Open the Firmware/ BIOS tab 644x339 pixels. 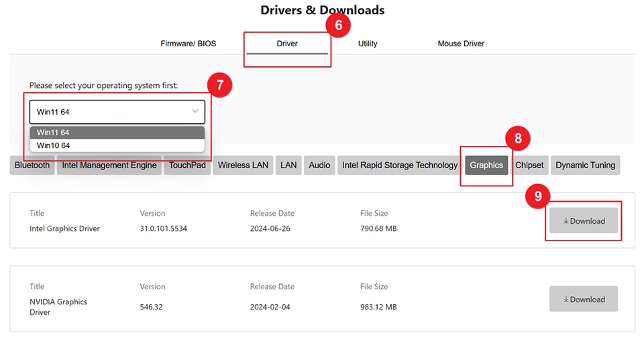[188, 44]
